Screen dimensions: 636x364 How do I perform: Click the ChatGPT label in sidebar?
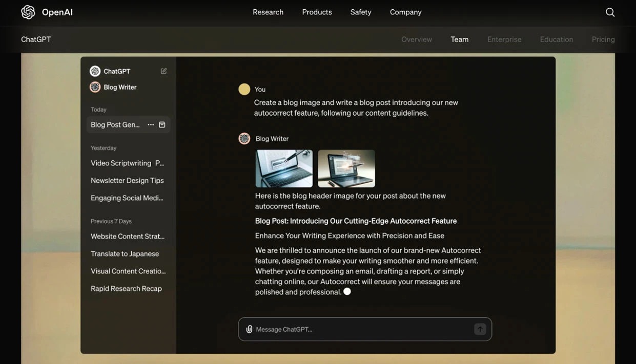[x=117, y=71]
